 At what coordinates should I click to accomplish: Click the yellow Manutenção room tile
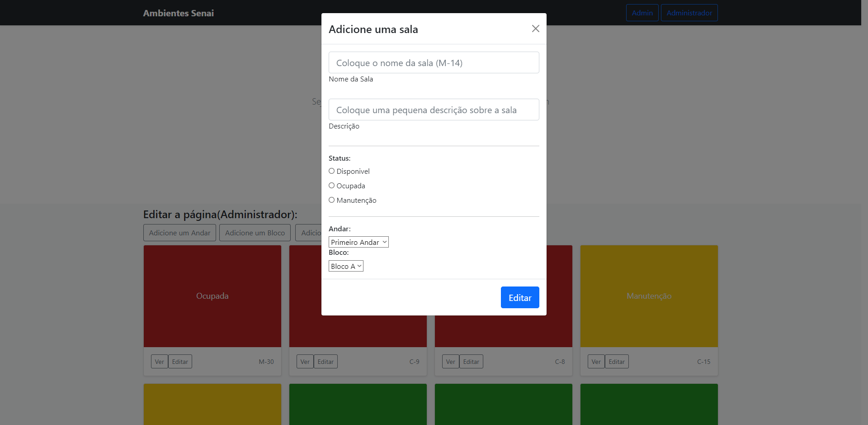[x=649, y=296]
